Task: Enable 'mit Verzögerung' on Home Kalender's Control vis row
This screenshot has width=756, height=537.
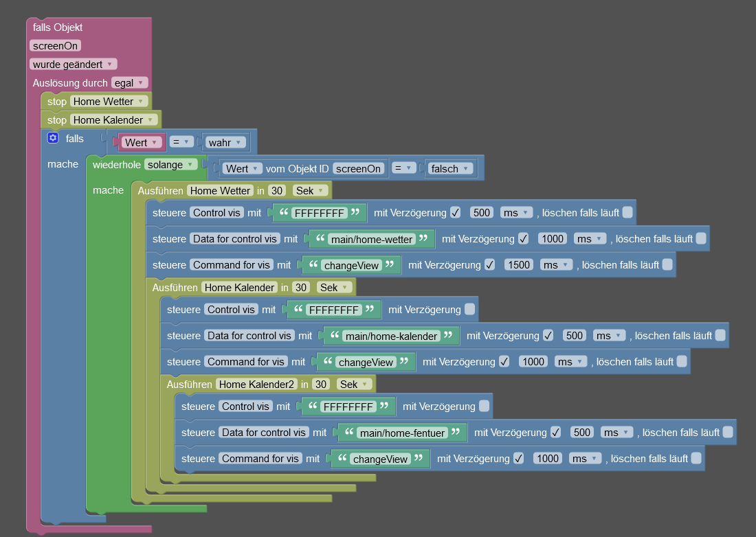Action: point(469,309)
